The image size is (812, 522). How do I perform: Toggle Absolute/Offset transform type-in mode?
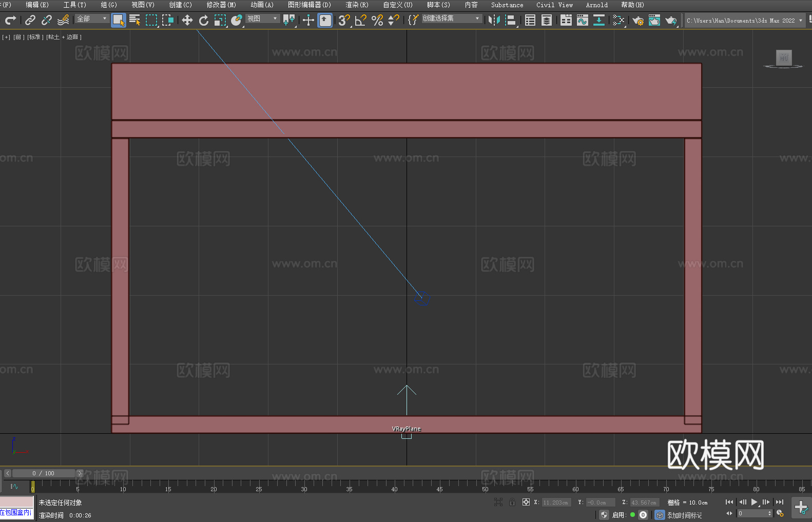tap(526, 502)
